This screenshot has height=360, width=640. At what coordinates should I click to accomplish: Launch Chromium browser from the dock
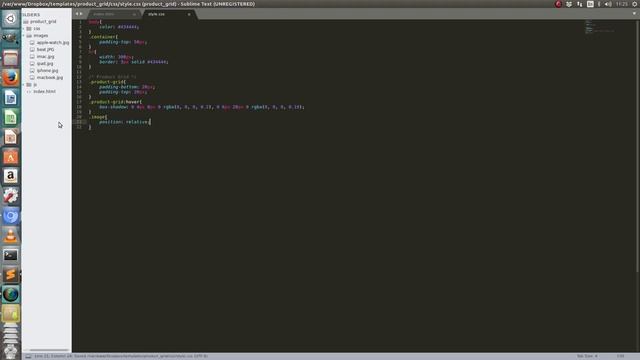click(11, 216)
